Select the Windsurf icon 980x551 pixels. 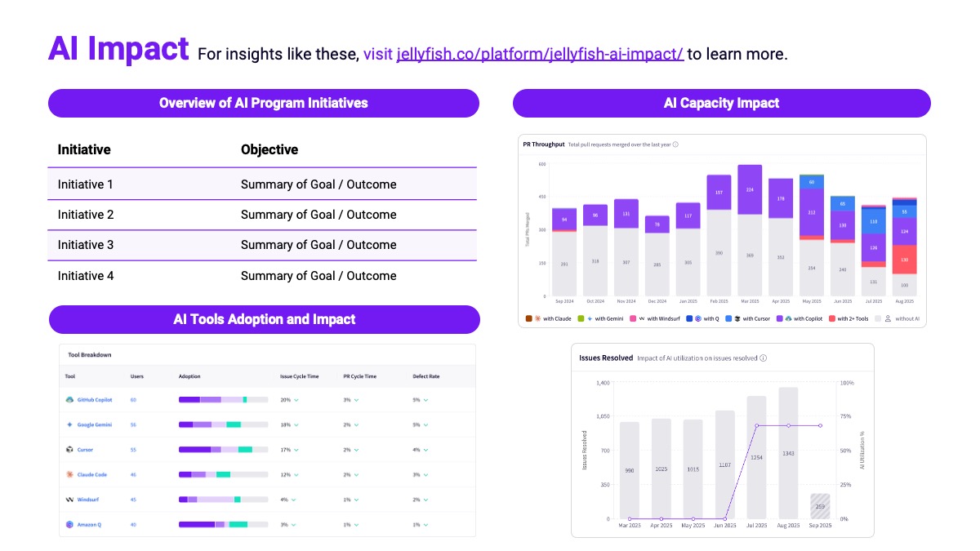(69, 499)
